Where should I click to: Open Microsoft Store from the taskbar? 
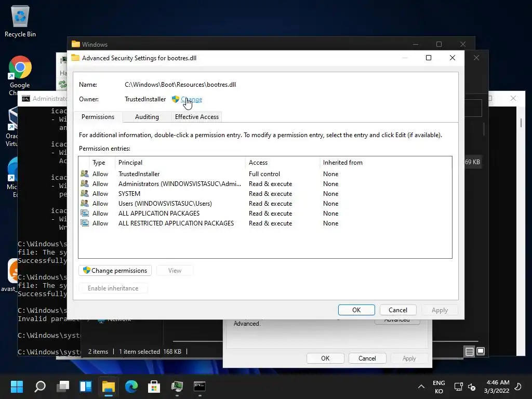click(154, 386)
